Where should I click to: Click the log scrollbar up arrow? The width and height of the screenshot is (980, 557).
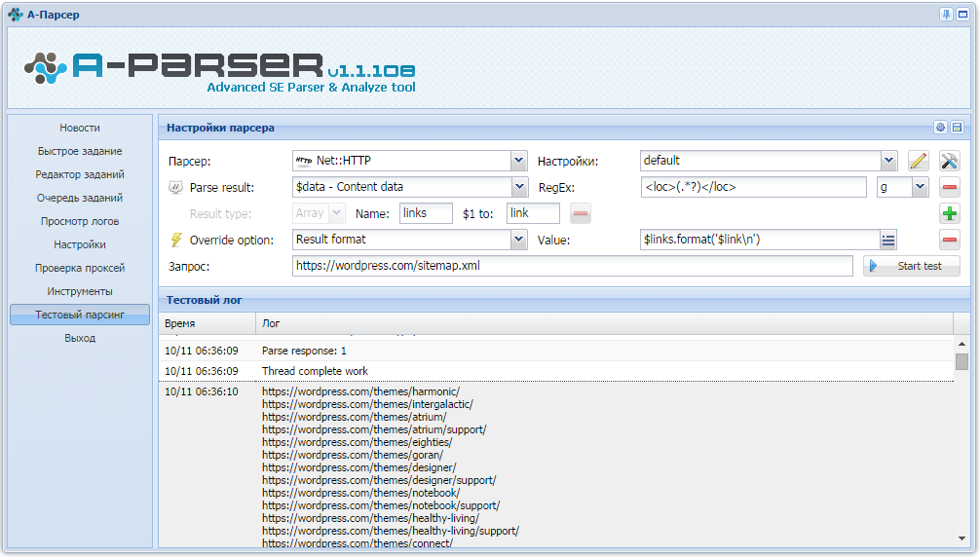coord(961,344)
